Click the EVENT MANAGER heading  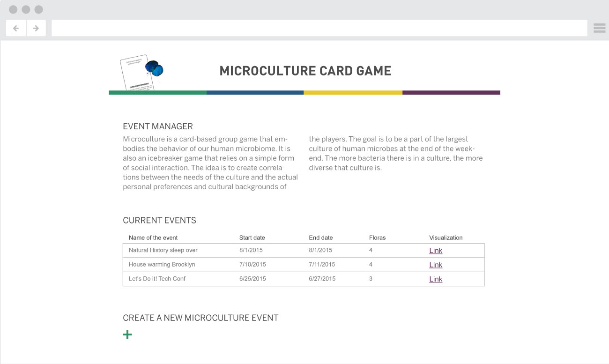coord(157,126)
